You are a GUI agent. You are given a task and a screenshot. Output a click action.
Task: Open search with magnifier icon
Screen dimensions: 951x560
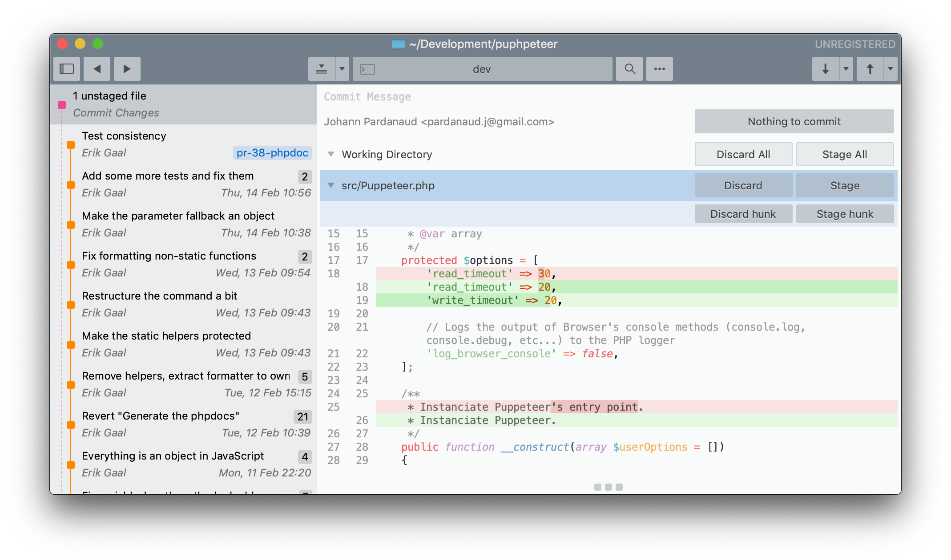click(629, 69)
